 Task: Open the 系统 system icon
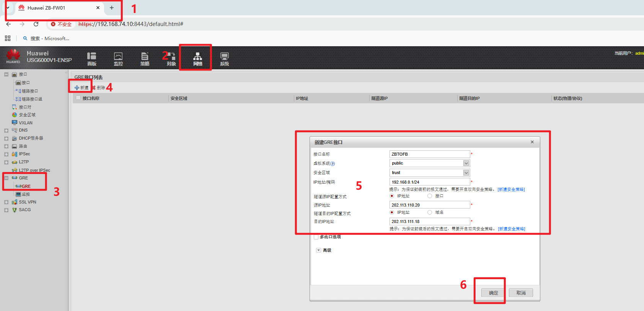click(x=224, y=58)
